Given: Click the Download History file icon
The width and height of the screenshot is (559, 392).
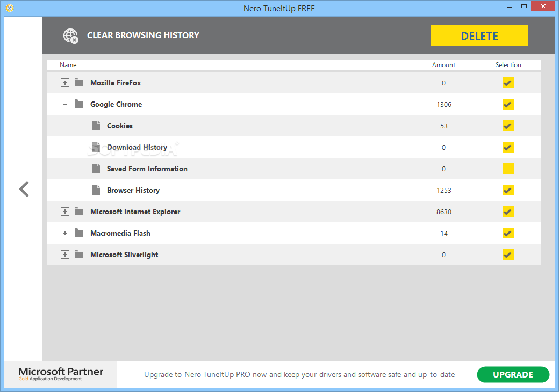Looking at the screenshot, I should (96, 147).
